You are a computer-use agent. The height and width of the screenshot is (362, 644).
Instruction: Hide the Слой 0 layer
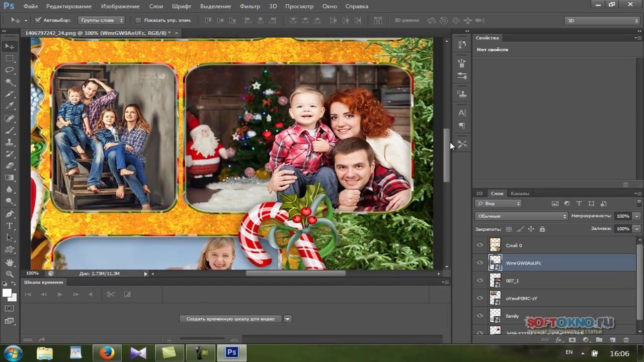pos(479,245)
